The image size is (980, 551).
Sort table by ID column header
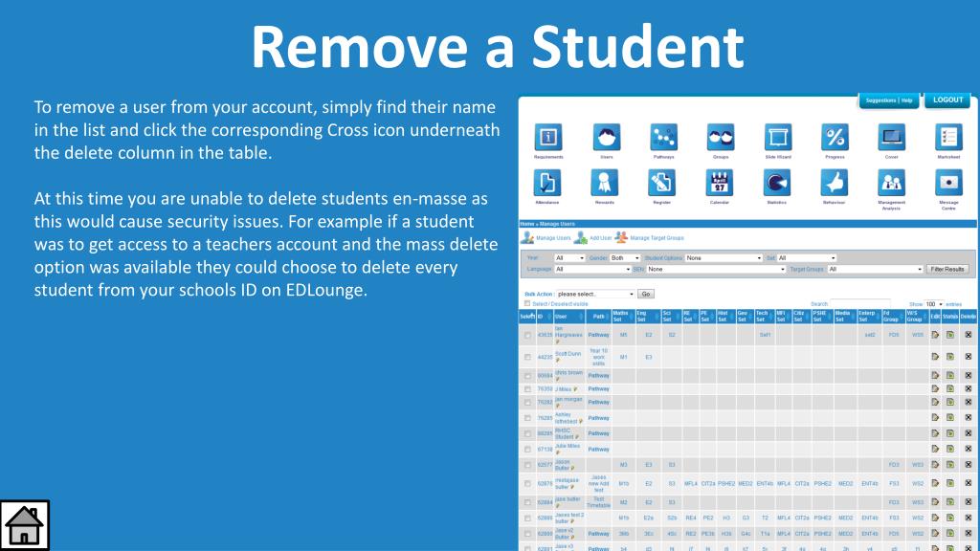tap(545, 317)
